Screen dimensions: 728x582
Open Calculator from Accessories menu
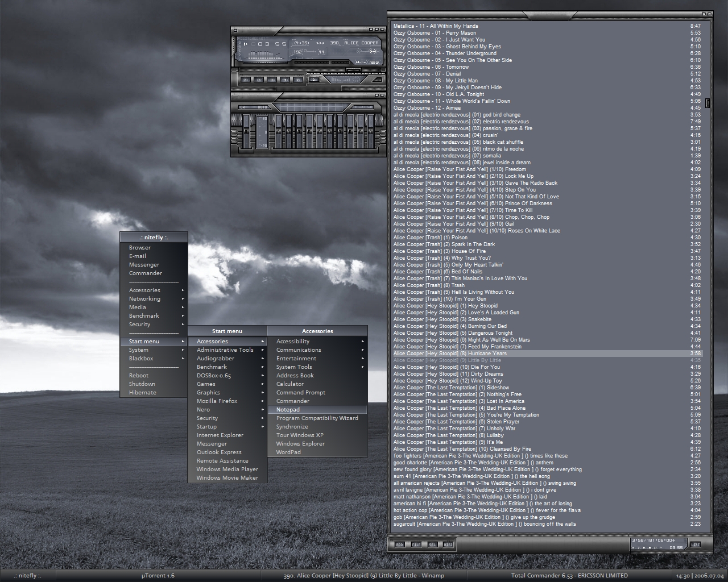[317, 384]
